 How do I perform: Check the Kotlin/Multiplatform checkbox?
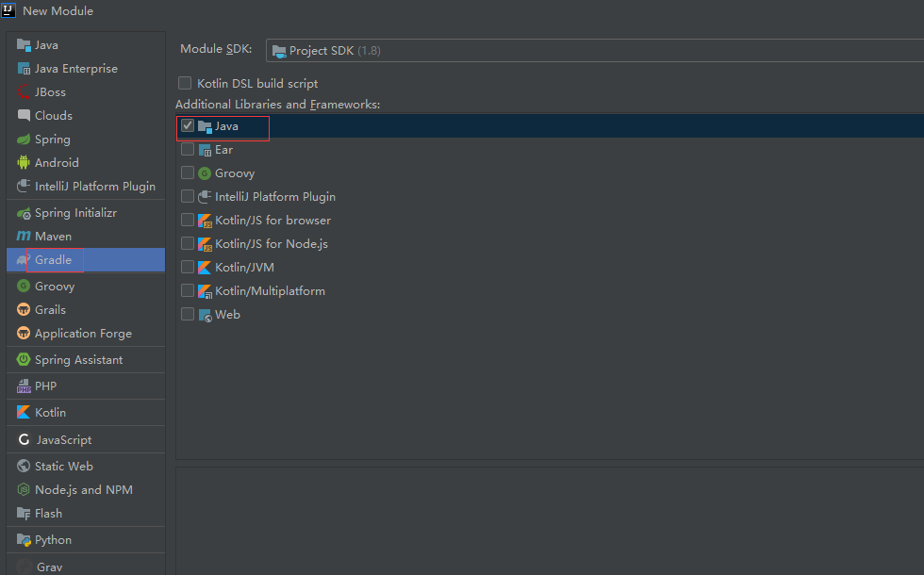coord(188,290)
